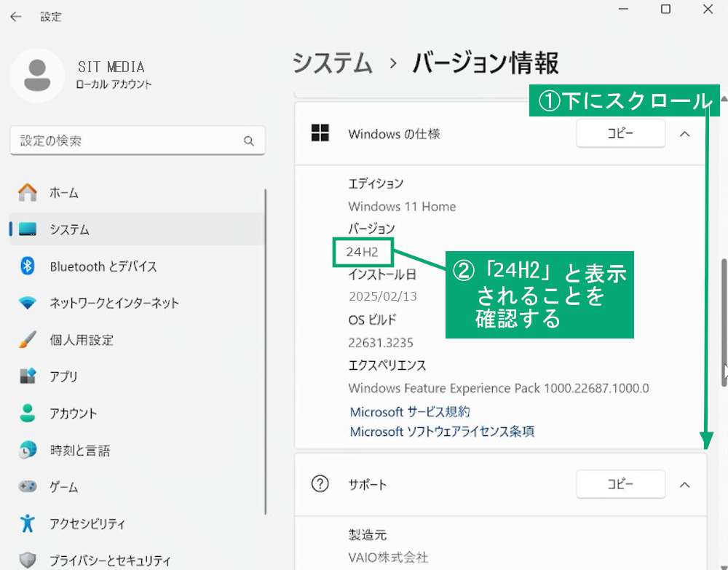Click the Apps icon in sidebar
The height and width of the screenshot is (570, 728).
point(28,376)
